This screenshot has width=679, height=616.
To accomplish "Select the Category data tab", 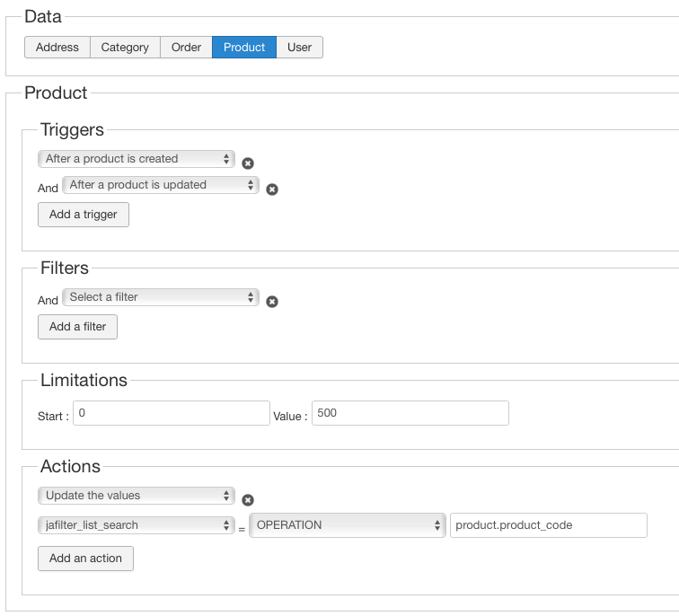I will (x=125, y=48).
